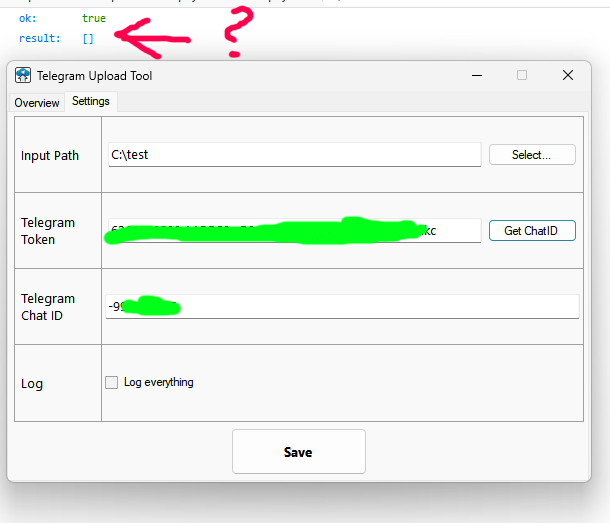
Task: Minimize the Telegram Upload Tool window
Action: click(476, 75)
